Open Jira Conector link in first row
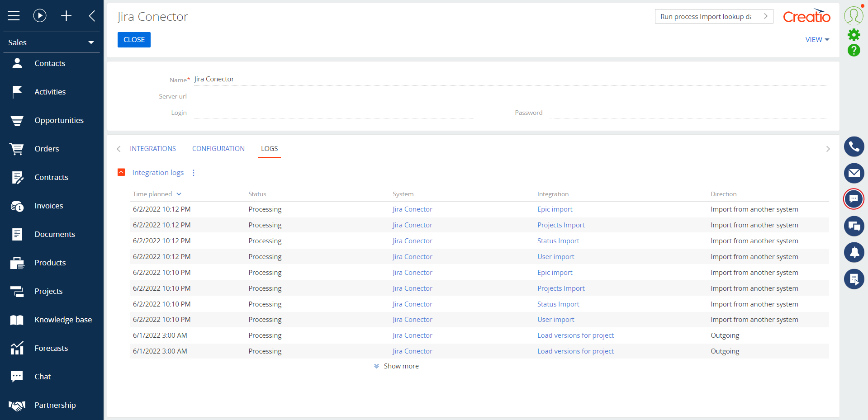The width and height of the screenshot is (868, 420). pos(413,209)
